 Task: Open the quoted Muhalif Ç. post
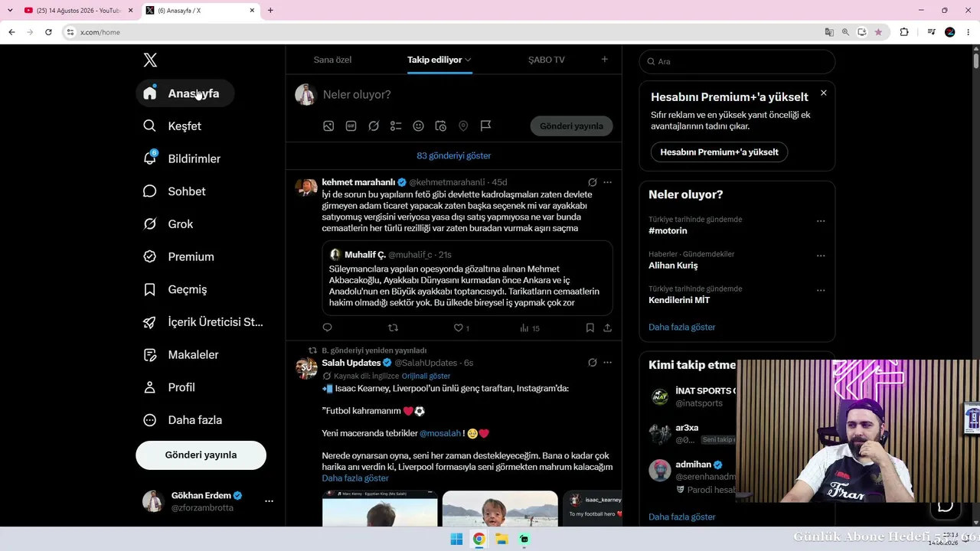tap(467, 278)
